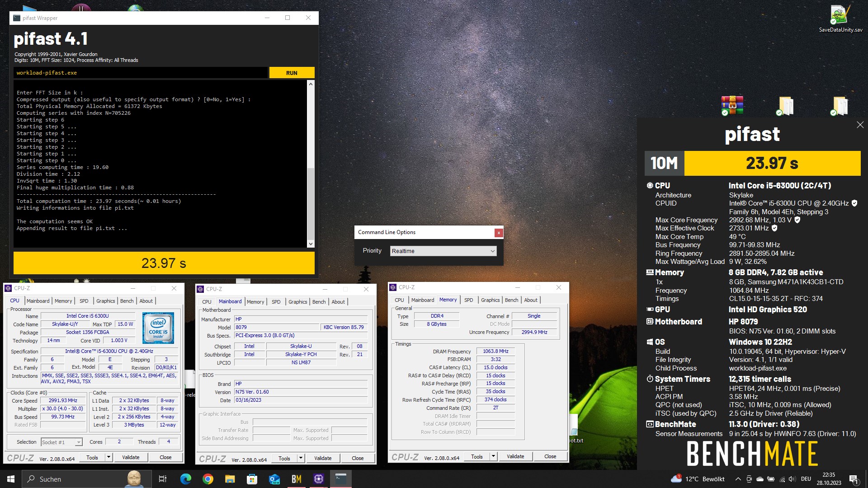Click the yellow RUN button in pifast

tap(292, 73)
